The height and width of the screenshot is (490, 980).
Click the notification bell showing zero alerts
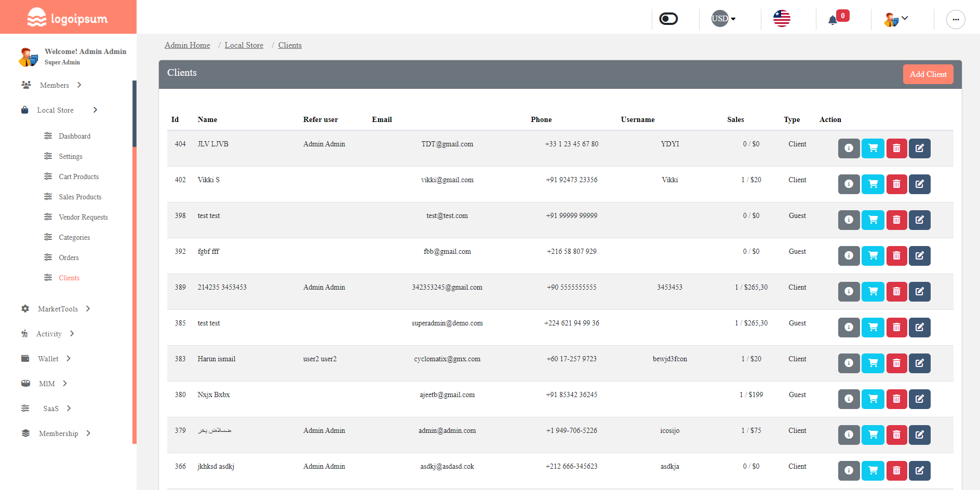click(x=833, y=19)
